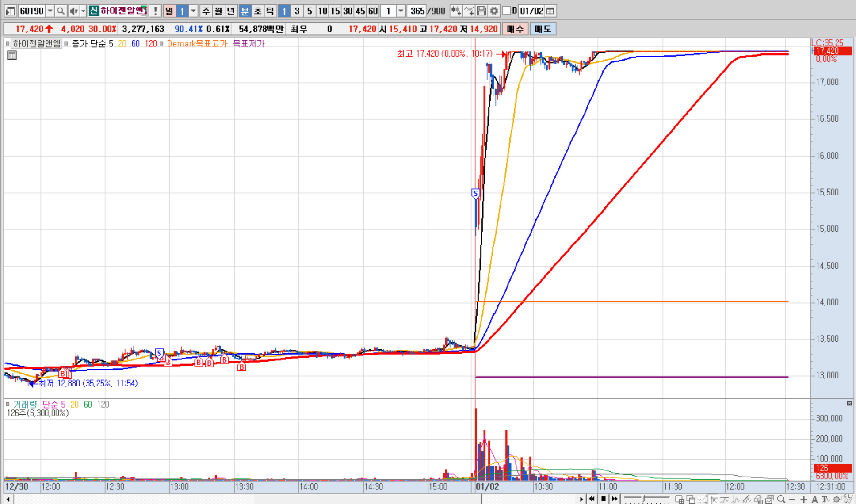Image resolution: width=856 pixels, height=504 pixels.
Task: Open the stock code 60190 dropdown arrow
Action: pos(50,11)
